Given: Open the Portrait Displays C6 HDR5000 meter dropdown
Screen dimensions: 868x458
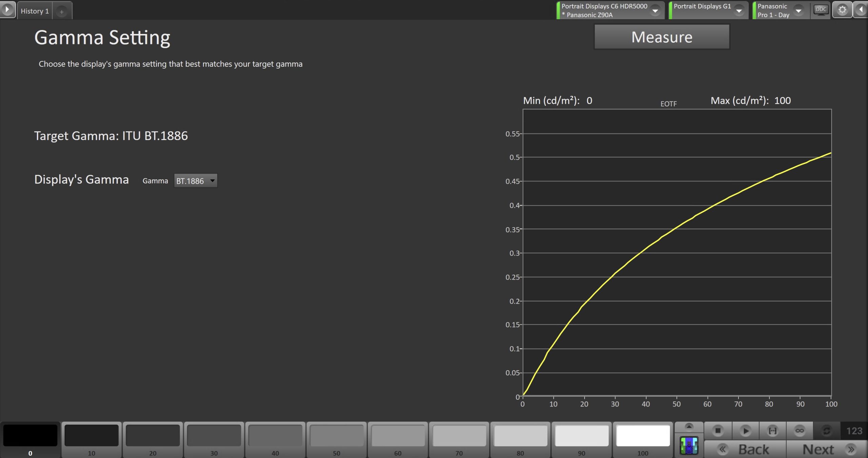Looking at the screenshot, I should pyautogui.click(x=655, y=11).
